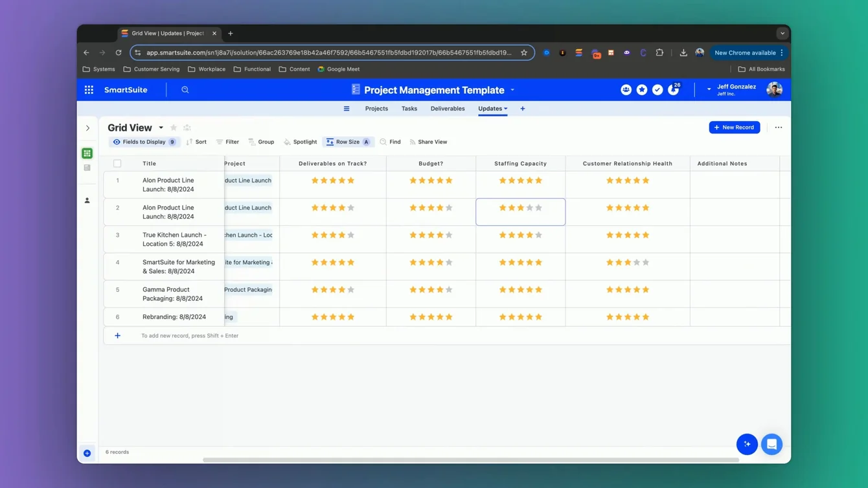
Task: Open notifications bell showing 26
Action: point(674,89)
